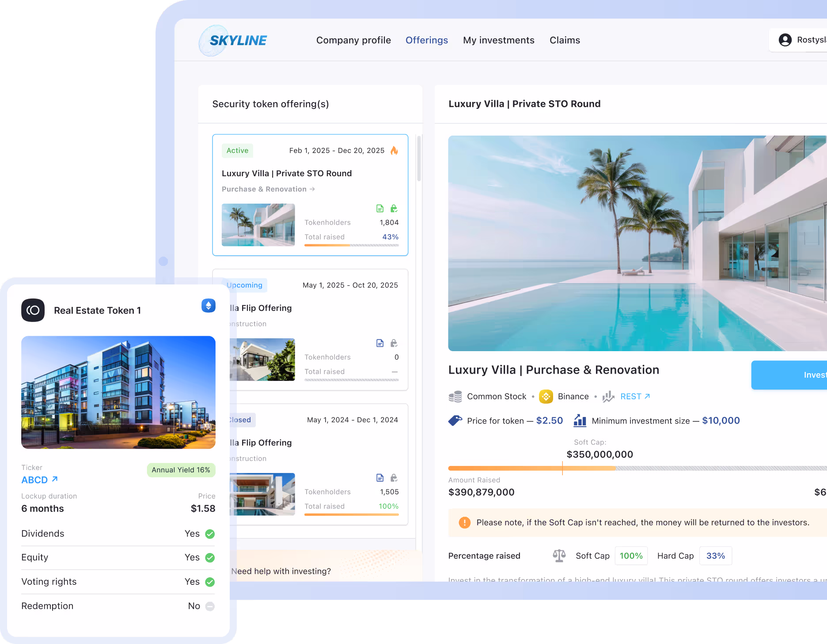The image size is (827, 644).
Task: Click the orange warning icon in notice
Action: pyautogui.click(x=465, y=523)
